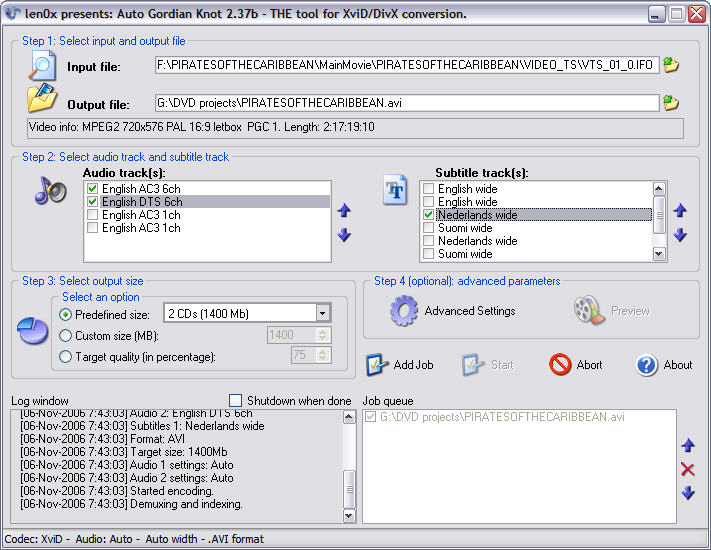Uncheck English AC3 6ch audio track
711x550 pixels.
pos(93,189)
